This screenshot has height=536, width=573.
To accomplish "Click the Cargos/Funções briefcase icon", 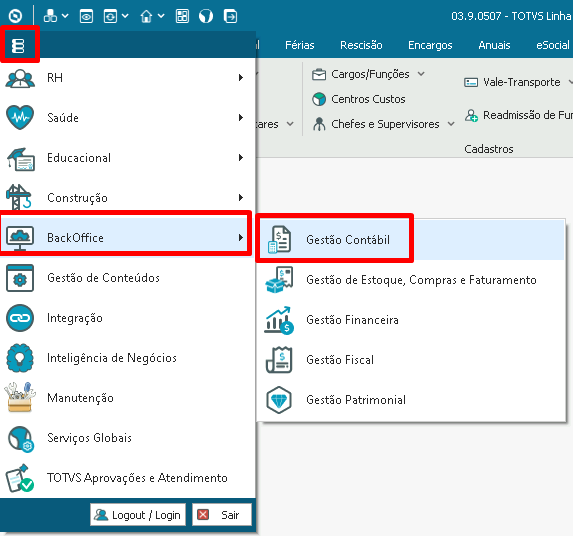I will (x=319, y=74).
